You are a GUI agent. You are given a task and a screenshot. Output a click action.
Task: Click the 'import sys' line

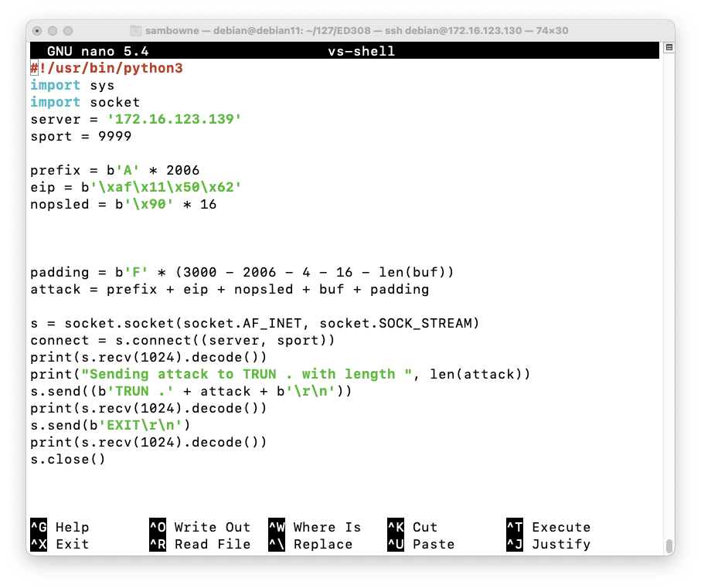(x=73, y=85)
